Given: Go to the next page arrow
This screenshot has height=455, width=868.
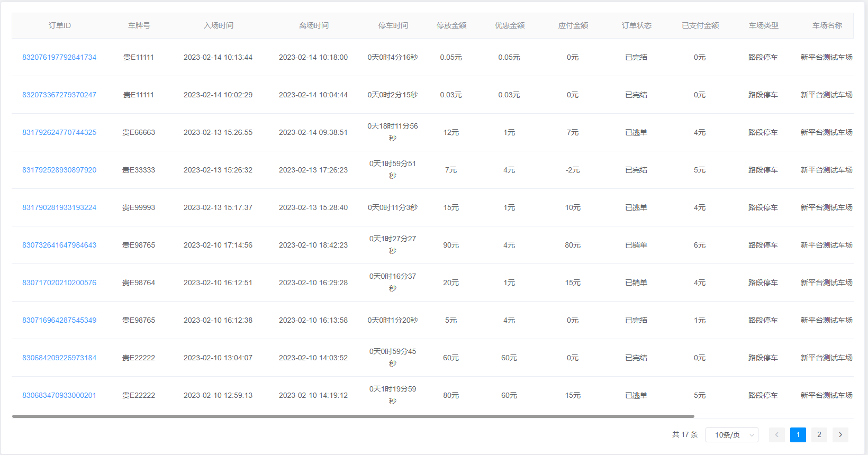Looking at the screenshot, I should pyautogui.click(x=840, y=435).
